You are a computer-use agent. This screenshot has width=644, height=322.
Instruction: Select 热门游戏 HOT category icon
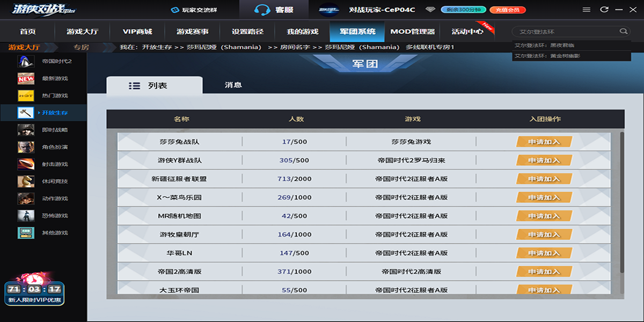(26, 96)
